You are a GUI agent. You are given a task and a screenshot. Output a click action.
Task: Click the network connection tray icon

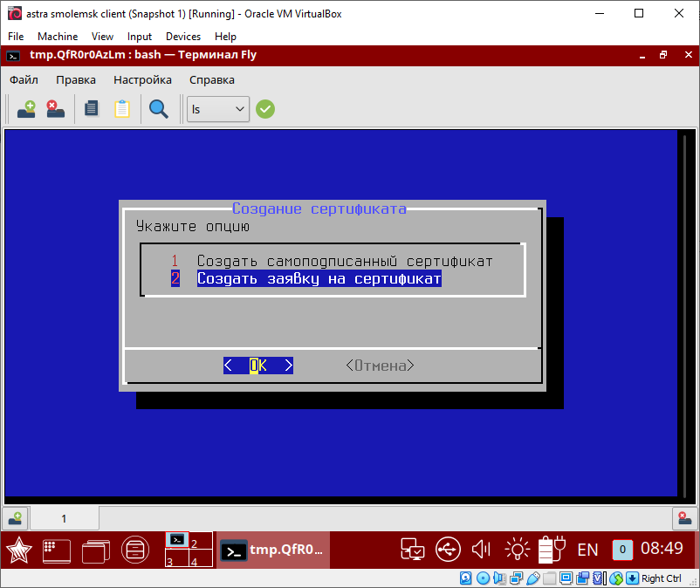pyautogui.click(x=412, y=550)
